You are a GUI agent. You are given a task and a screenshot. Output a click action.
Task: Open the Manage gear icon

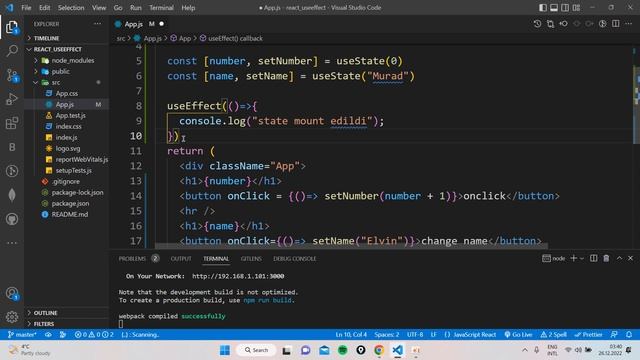point(12,317)
